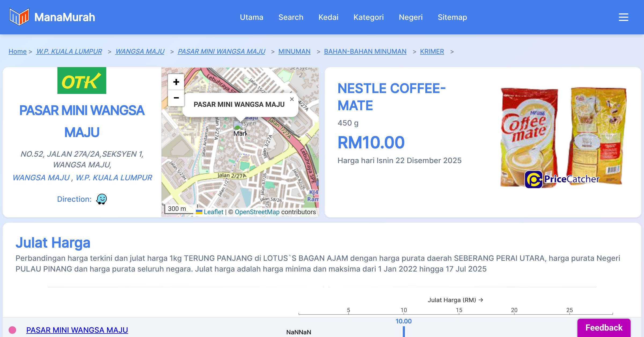Click WANGSA MAJU district address link
The height and width of the screenshot is (337, 644).
[41, 178]
